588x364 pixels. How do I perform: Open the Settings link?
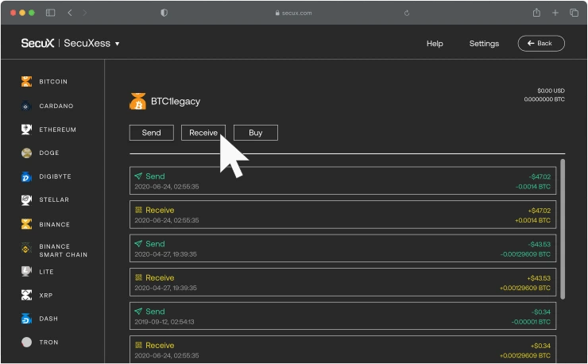pos(484,44)
